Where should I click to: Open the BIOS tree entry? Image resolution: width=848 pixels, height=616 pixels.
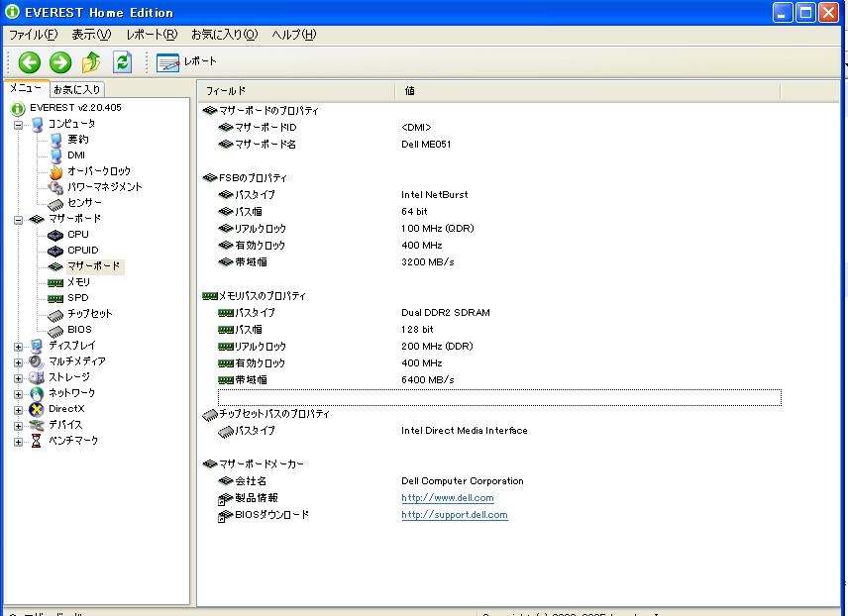(x=79, y=330)
